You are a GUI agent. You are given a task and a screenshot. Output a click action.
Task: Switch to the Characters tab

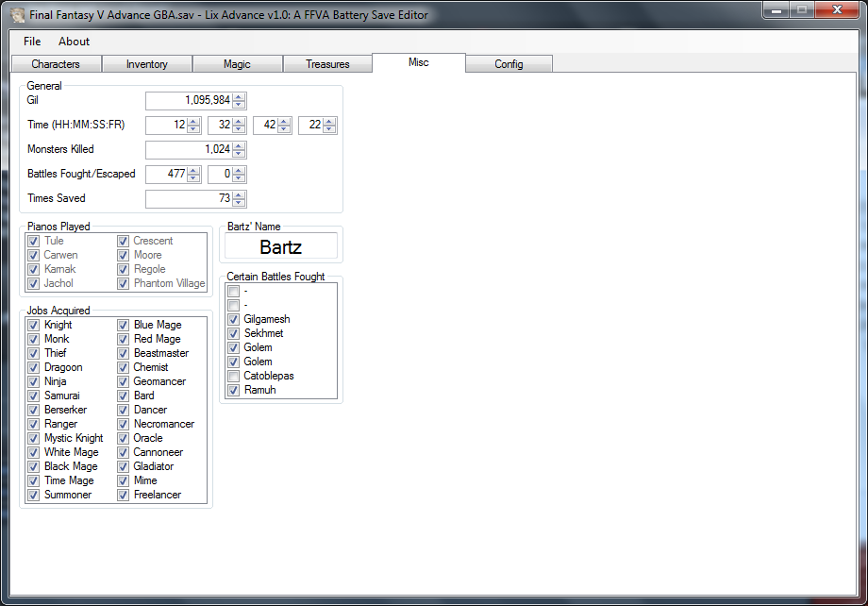pos(56,64)
